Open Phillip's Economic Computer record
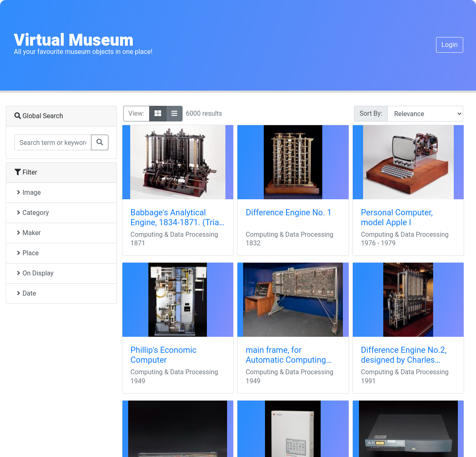This screenshot has height=457, width=476. pyautogui.click(x=163, y=355)
